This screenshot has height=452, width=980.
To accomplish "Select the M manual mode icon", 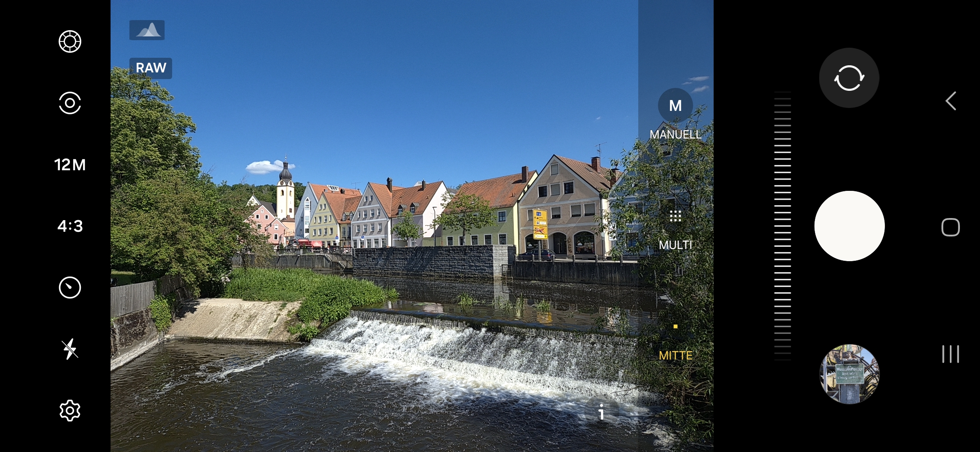I will (675, 105).
